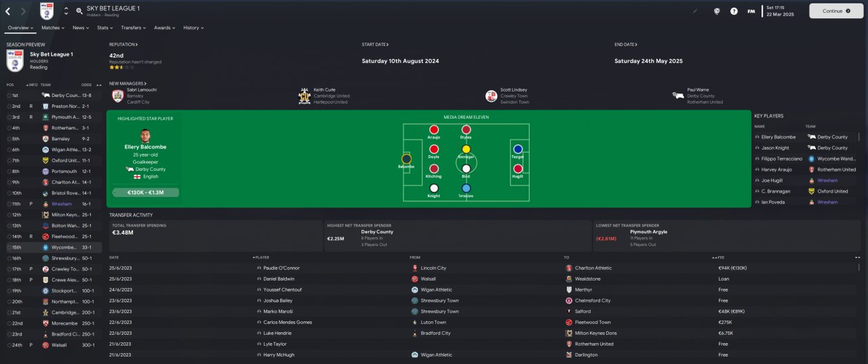Viewport: 868px width, 364px height.
Task: Click the €130K - €1.3M value bar
Action: [146, 193]
